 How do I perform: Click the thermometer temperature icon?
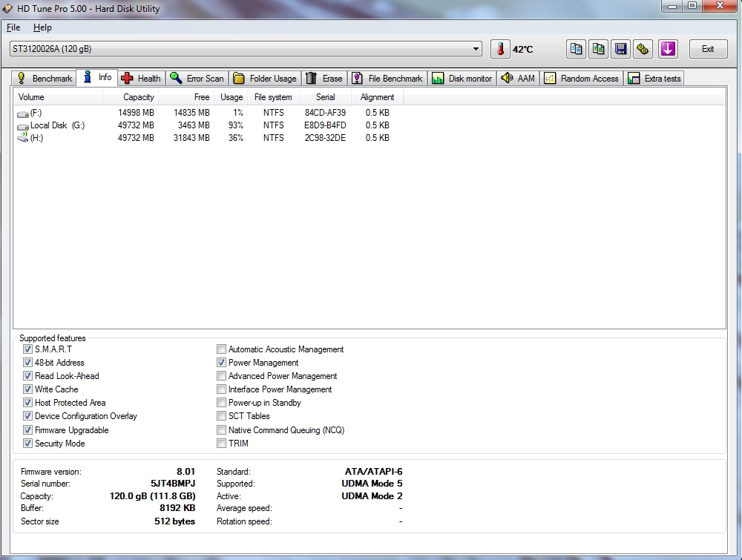500,49
